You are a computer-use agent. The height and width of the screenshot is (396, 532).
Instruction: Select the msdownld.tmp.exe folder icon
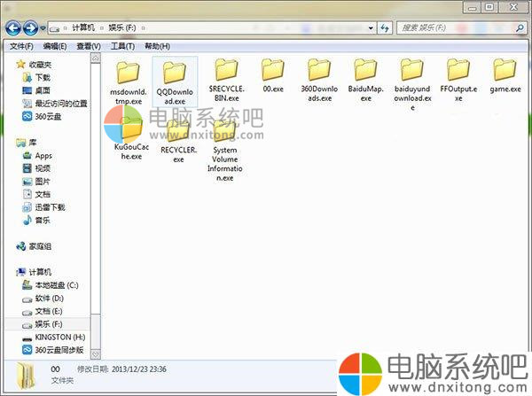coord(129,73)
